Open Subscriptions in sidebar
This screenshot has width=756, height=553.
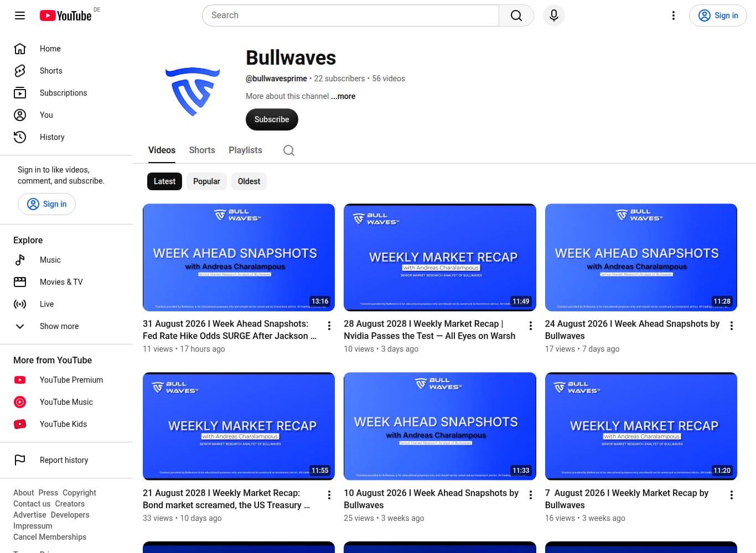point(66,93)
